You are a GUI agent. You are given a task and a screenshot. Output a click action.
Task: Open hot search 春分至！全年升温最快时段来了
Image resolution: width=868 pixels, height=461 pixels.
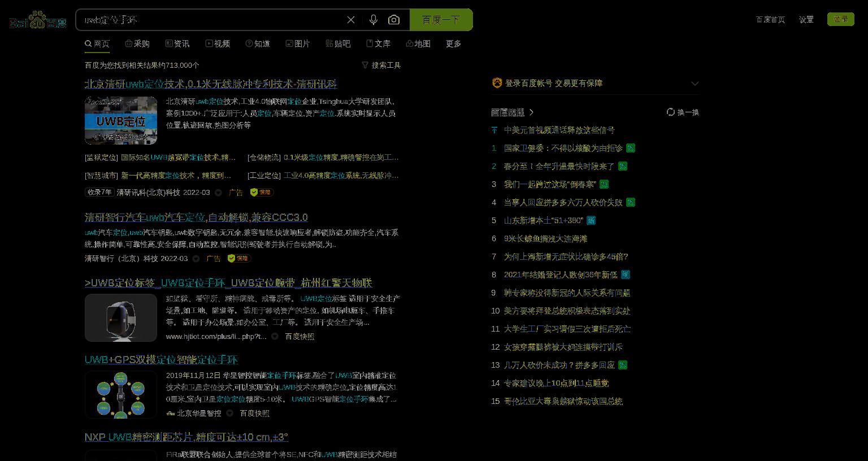[559, 166]
